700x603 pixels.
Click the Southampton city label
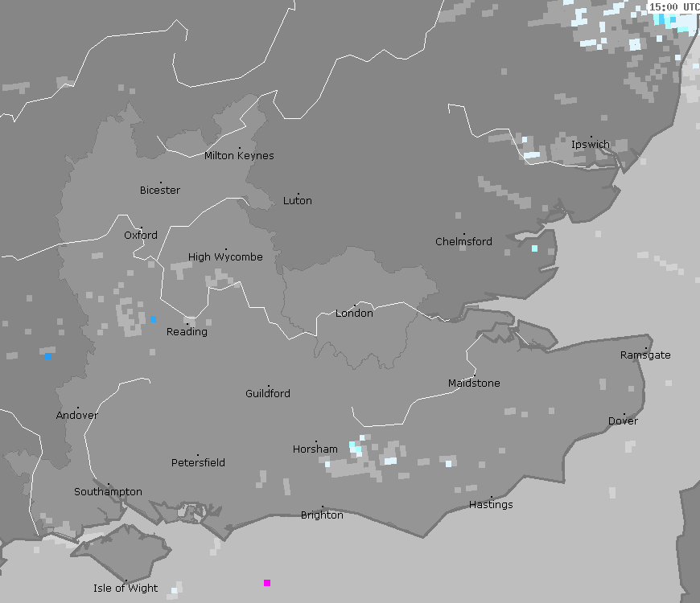point(108,492)
